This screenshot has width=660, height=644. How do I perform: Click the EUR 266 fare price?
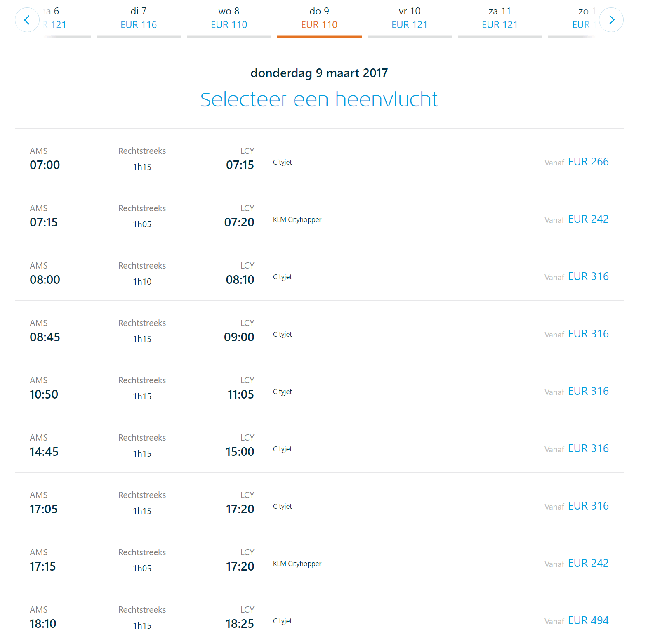[588, 162]
